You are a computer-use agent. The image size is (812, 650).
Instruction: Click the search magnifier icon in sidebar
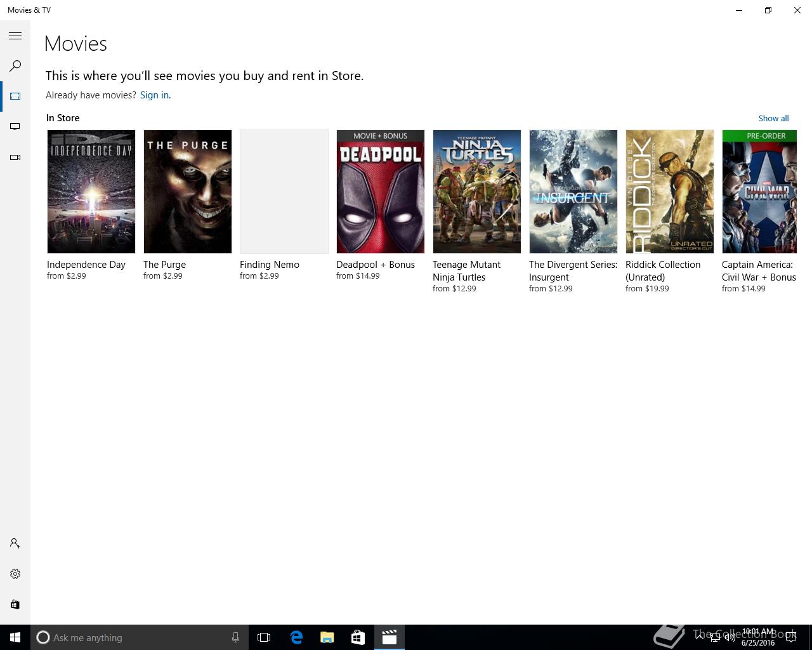click(15, 66)
